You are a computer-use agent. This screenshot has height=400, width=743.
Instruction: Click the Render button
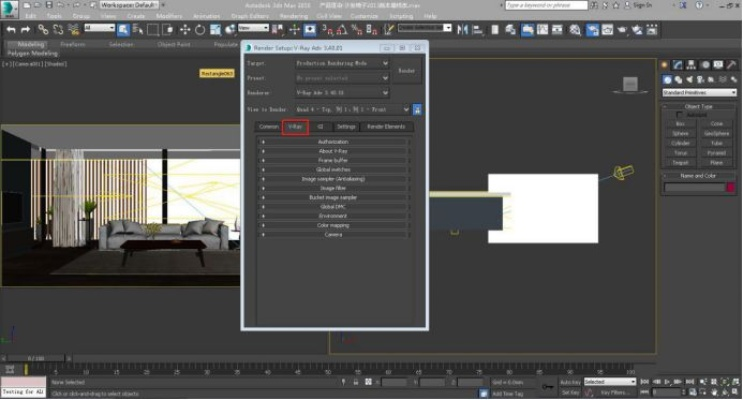coord(407,71)
